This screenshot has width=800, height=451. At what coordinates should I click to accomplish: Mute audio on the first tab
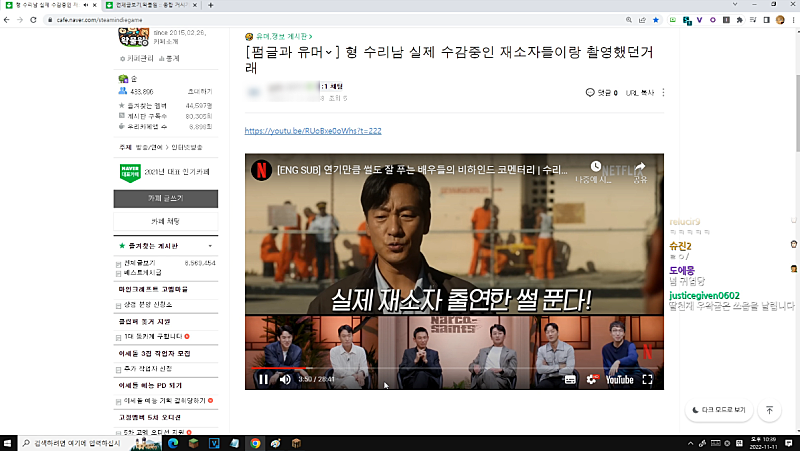tap(85, 5)
